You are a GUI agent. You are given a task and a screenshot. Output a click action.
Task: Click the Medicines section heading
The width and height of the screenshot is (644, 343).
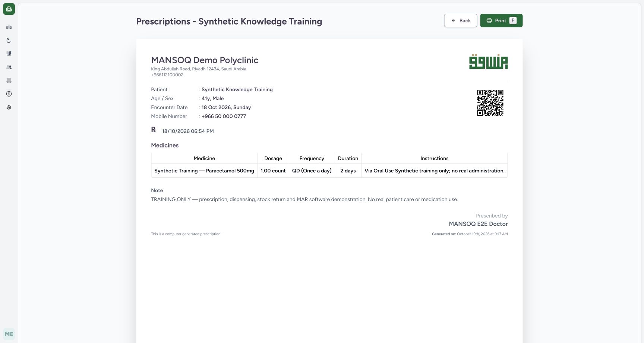click(165, 145)
